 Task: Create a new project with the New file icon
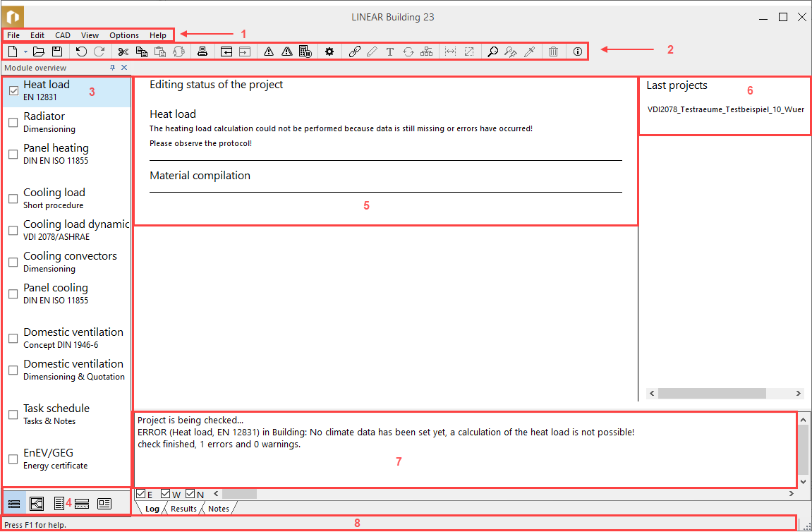(x=13, y=52)
